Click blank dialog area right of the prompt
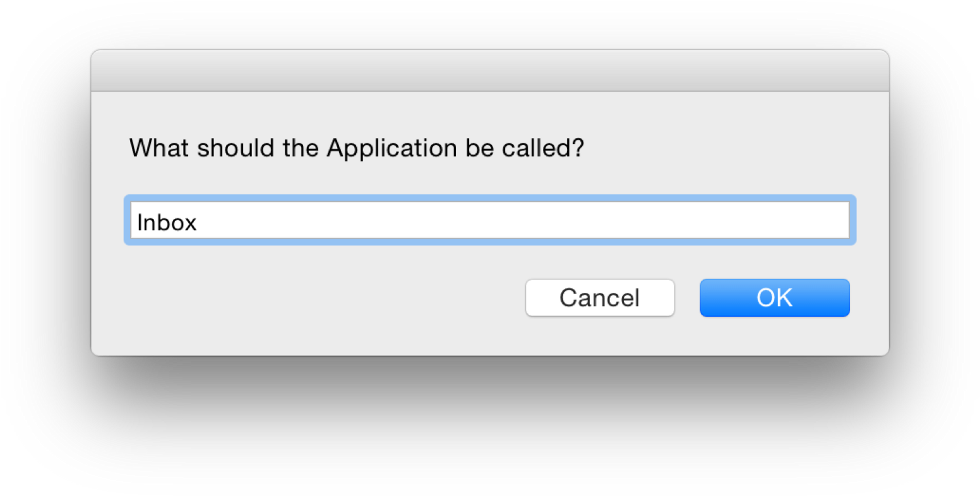The width and height of the screenshot is (980, 496). [x=726, y=148]
